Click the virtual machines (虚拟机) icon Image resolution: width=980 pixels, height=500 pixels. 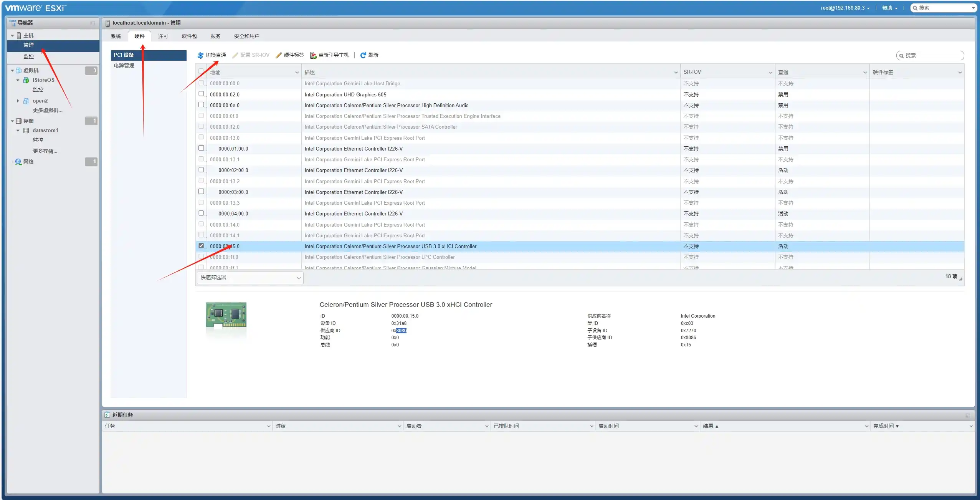pyautogui.click(x=19, y=70)
